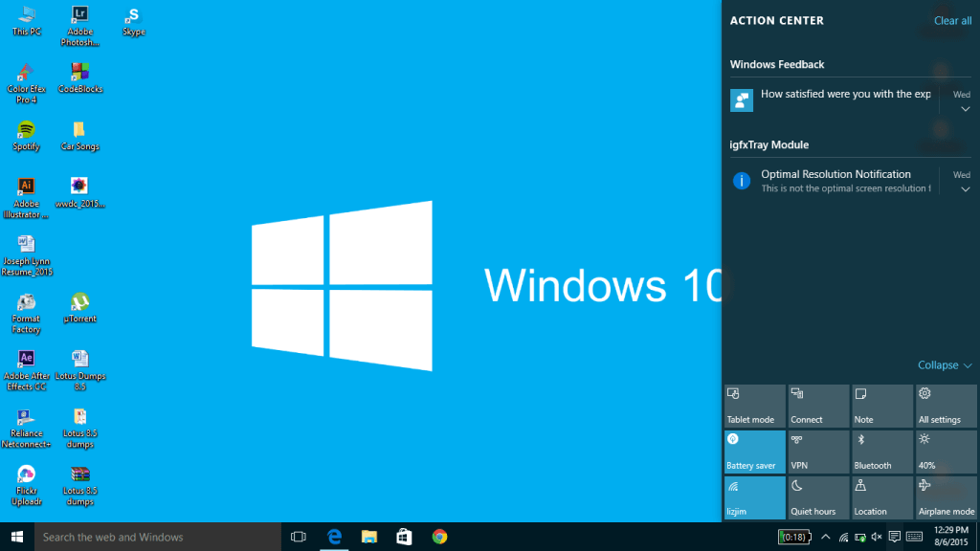Open Task View from taskbar
The height and width of the screenshot is (551, 980).
coord(299,537)
